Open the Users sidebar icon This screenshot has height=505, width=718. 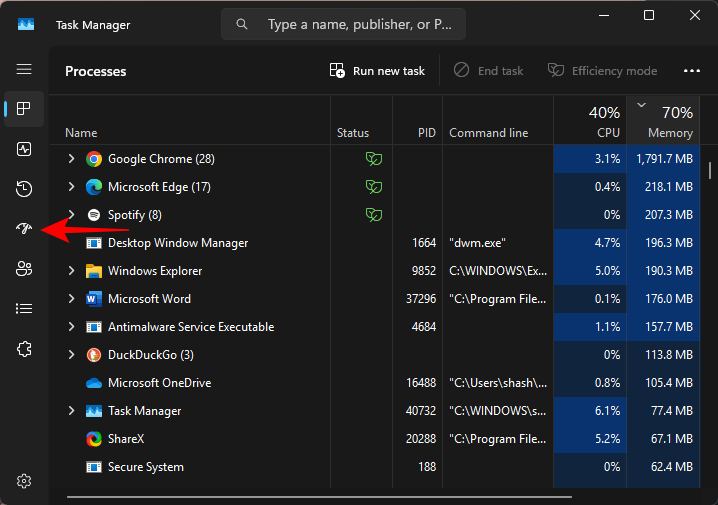(24, 269)
